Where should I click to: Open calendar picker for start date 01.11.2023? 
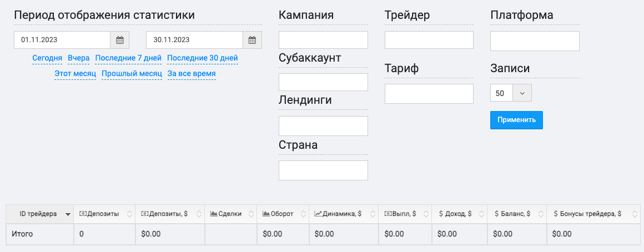(x=119, y=40)
